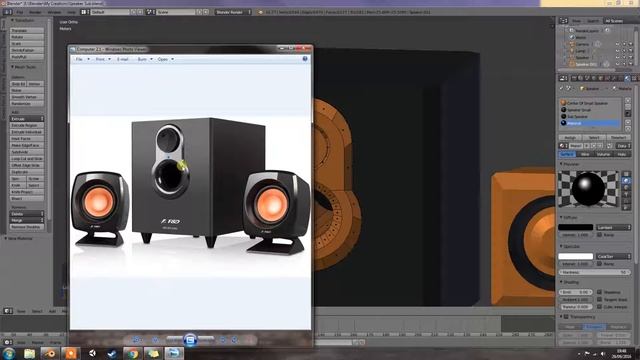Image resolution: width=640 pixels, height=360 pixels.
Task: Click the white specular color swatch
Action: click(x=576, y=256)
